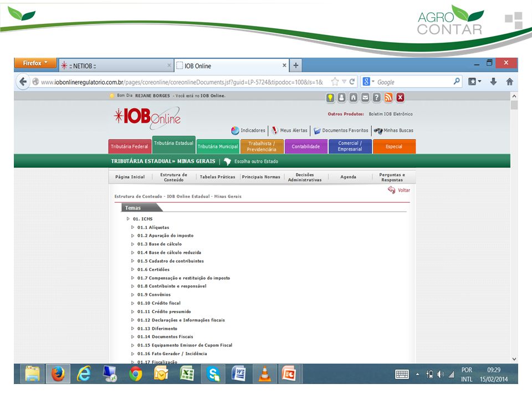Click the Firefox home button icon
532x399 pixels.
[510, 81]
